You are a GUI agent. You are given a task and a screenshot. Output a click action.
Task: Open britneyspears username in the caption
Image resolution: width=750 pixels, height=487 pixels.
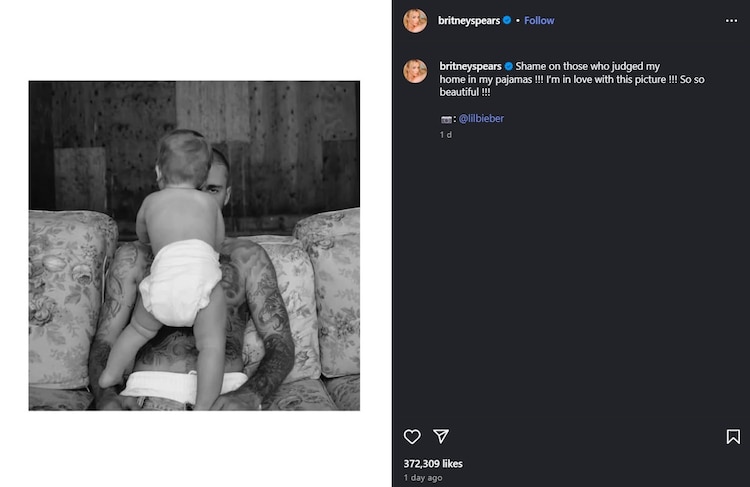(x=470, y=66)
